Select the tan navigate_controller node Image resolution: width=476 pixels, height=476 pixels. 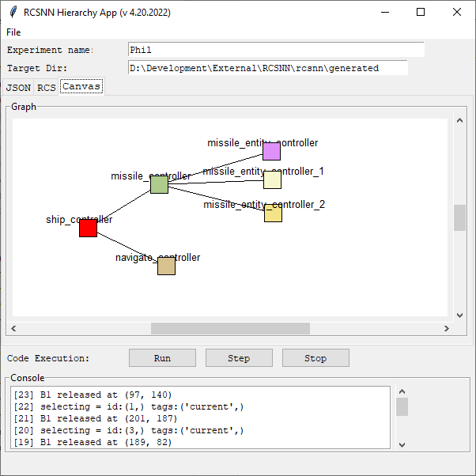pos(166,266)
